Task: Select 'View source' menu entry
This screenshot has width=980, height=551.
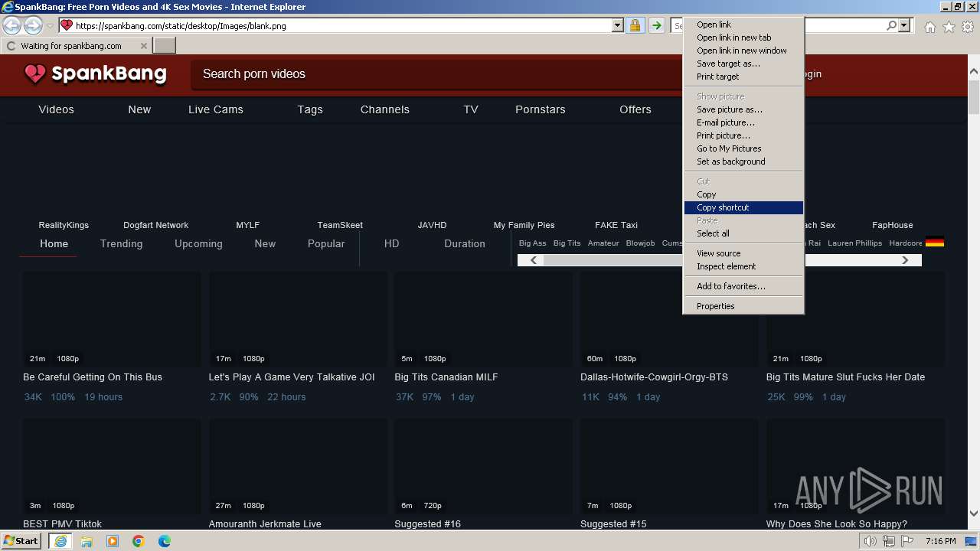Action: (x=743, y=253)
